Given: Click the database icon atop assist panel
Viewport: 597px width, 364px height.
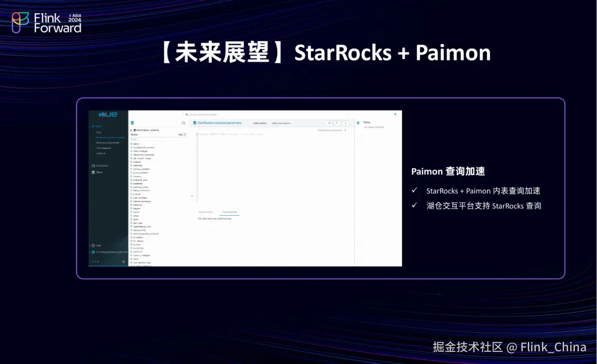Looking at the screenshot, I should pyautogui.click(x=132, y=123).
